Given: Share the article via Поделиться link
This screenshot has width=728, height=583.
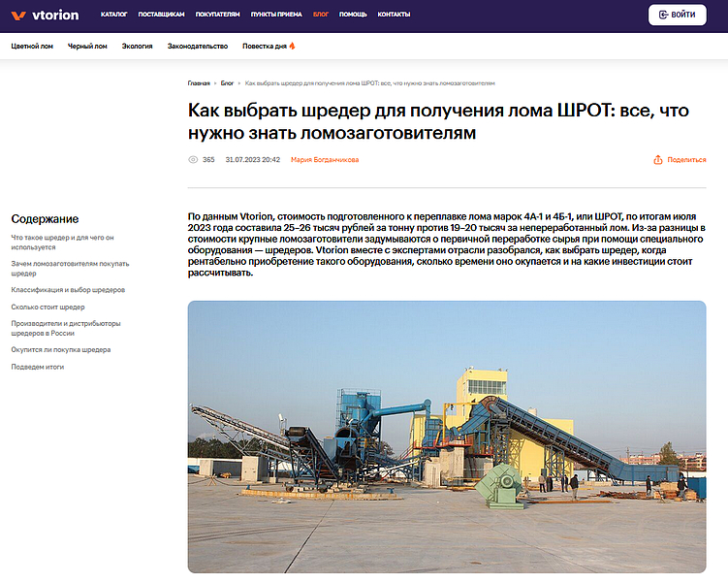Looking at the screenshot, I should (686, 160).
